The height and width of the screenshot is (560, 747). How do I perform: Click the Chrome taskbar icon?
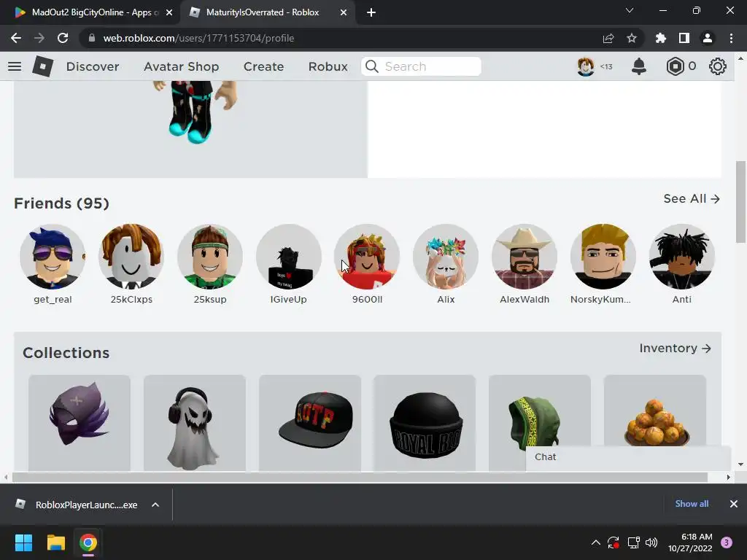click(x=88, y=542)
